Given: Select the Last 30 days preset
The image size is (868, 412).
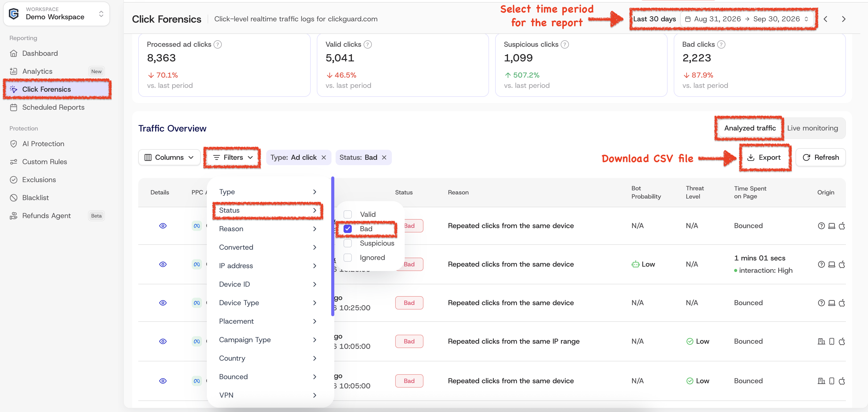Looking at the screenshot, I should click(x=654, y=19).
